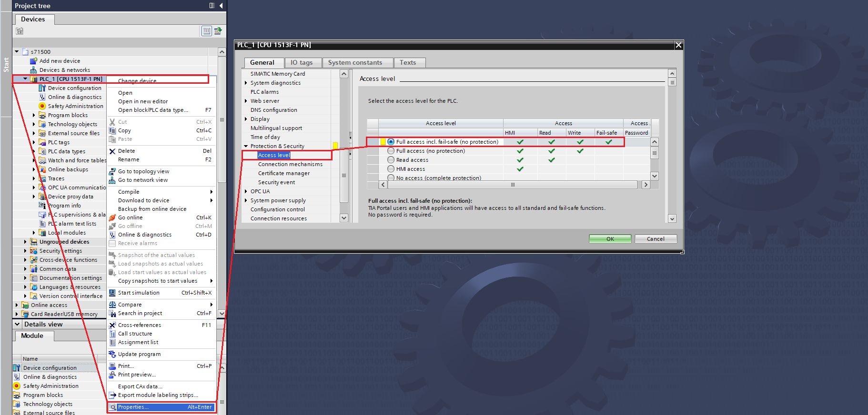This screenshot has width=868, height=415.
Task: Click the OK button
Action: (610, 239)
